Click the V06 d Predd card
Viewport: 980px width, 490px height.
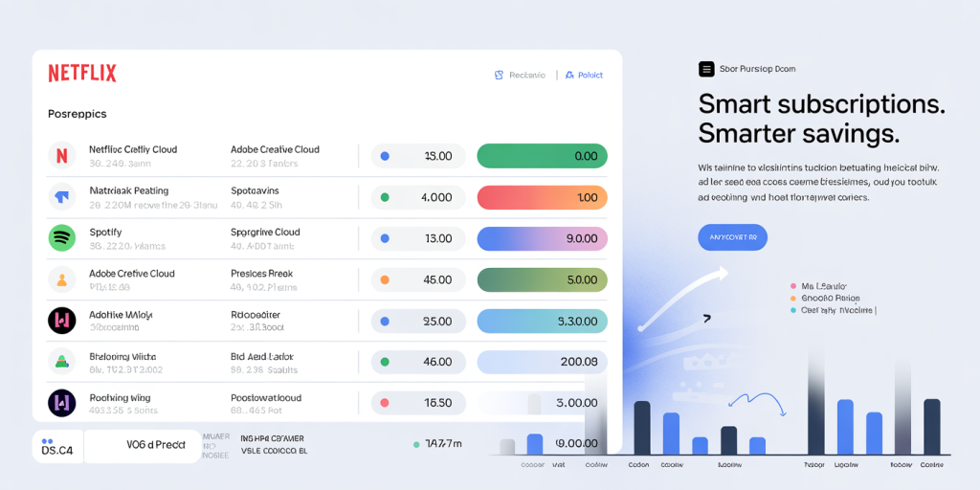pyautogui.click(x=143, y=446)
